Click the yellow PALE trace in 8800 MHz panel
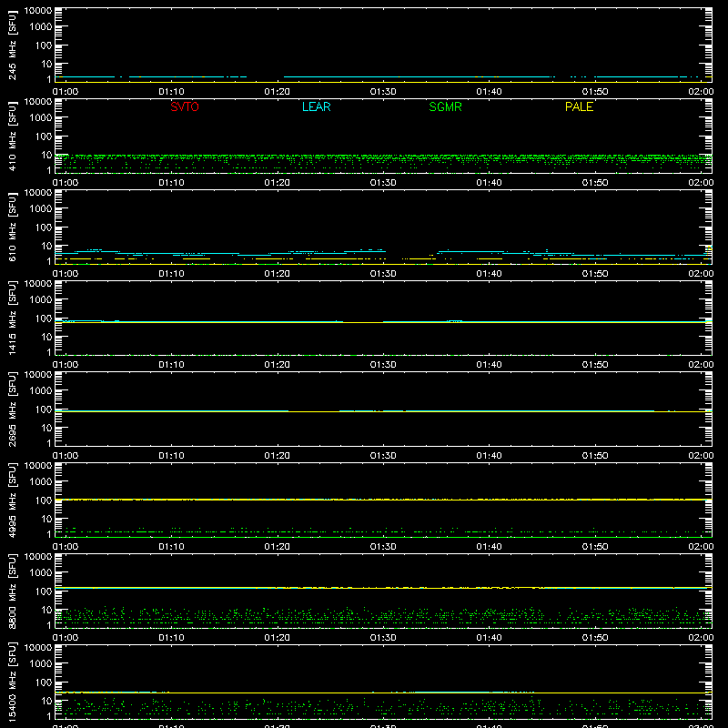The height and width of the screenshot is (728, 728). 383,588
